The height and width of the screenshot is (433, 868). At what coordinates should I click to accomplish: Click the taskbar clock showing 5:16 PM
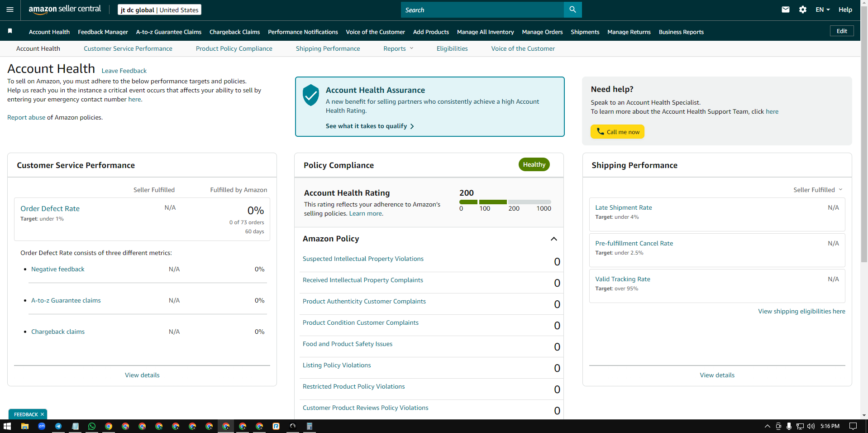[x=830, y=426]
